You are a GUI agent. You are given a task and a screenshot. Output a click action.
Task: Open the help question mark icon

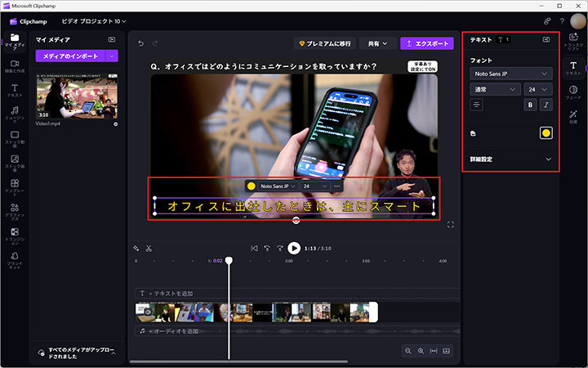pos(562,21)
